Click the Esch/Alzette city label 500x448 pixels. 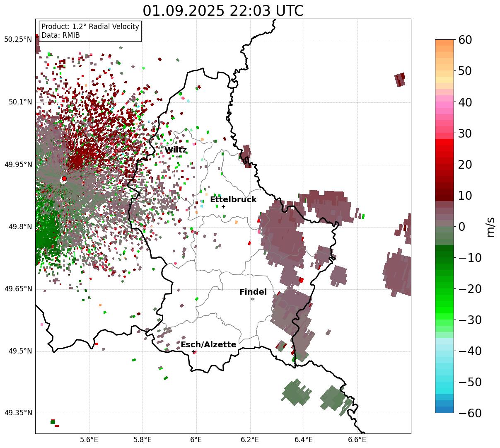point(208,345)
